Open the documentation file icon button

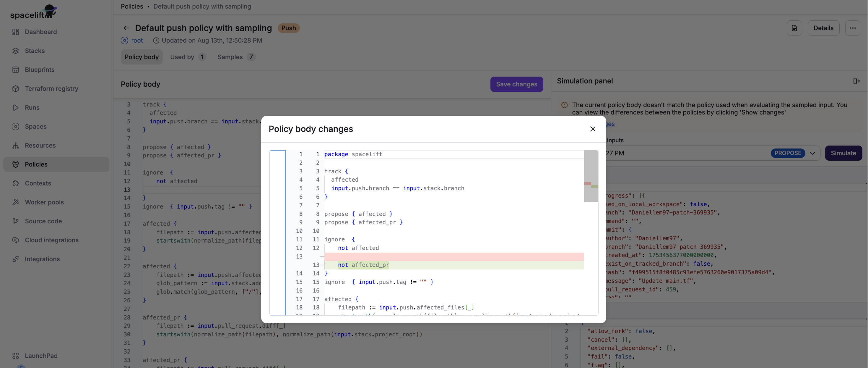pos(794,28)
